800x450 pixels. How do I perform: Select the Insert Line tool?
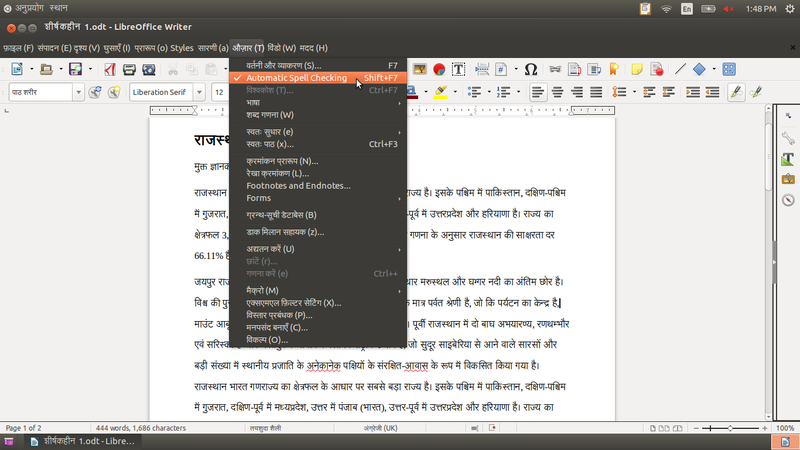(680, 69)
